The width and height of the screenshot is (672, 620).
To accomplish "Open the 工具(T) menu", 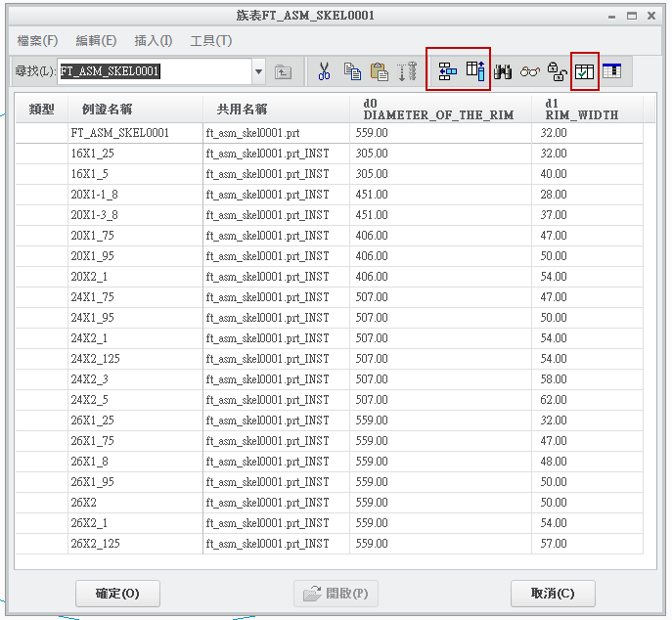I will tap(210, 40).
